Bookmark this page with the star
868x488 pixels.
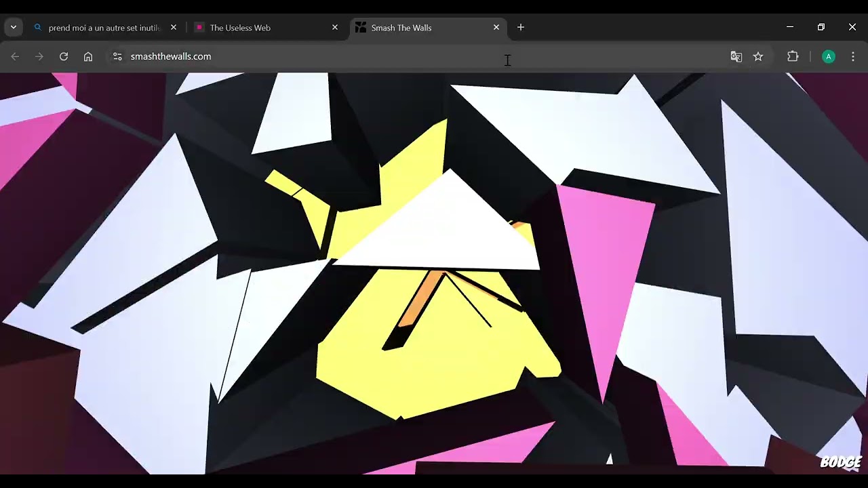[x=758, y=57]
